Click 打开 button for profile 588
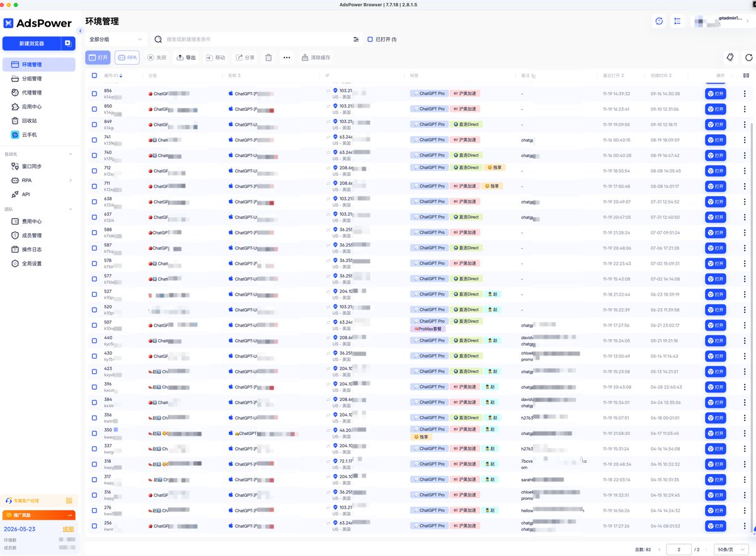This screenshot has width=756, height=556. click(x=715, y=233)
